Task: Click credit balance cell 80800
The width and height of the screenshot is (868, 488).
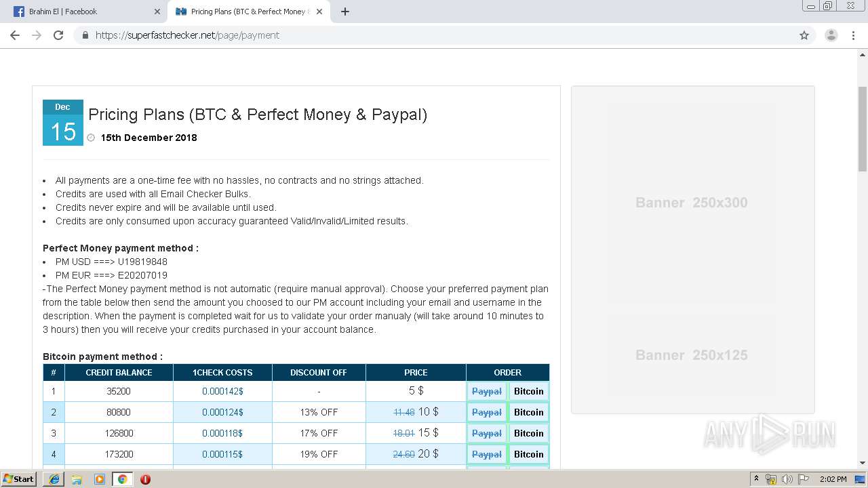Action: pos(119,412)
